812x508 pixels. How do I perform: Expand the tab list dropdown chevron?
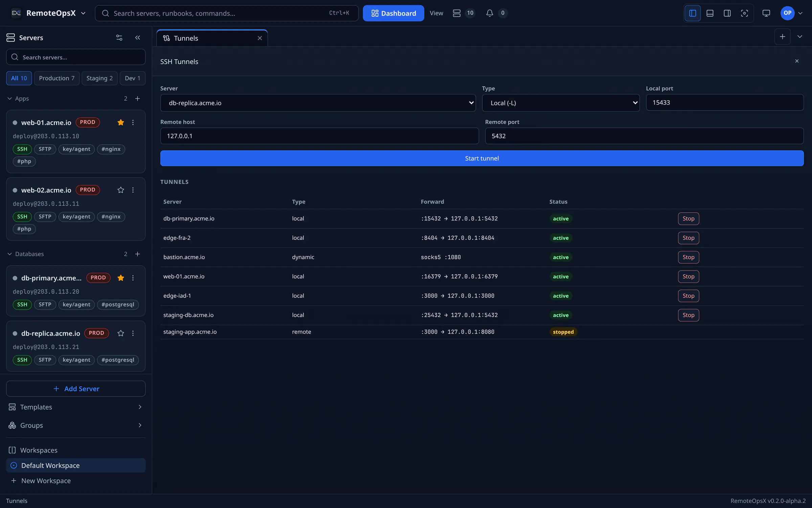coord(800,37)
